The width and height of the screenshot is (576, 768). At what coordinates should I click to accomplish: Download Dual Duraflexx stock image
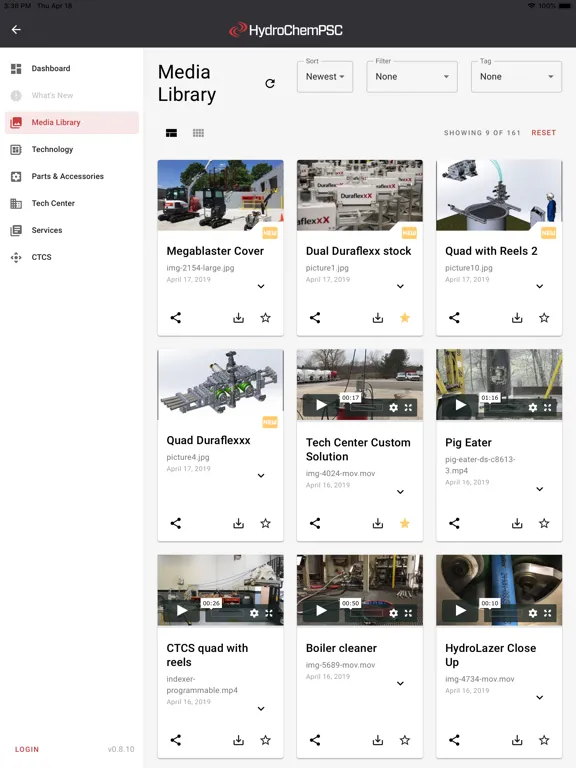pyautogui.click(x=378, y=318)
